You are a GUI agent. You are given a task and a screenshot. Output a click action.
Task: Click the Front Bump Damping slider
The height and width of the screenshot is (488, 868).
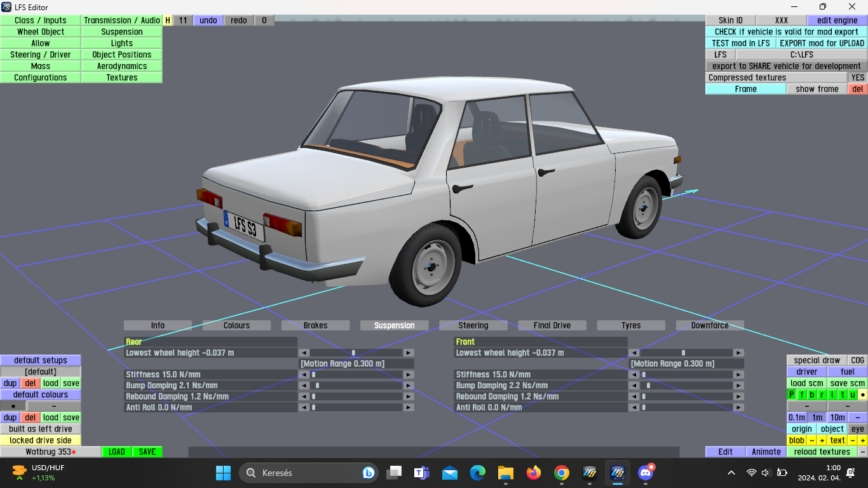(x=686, y=386)
